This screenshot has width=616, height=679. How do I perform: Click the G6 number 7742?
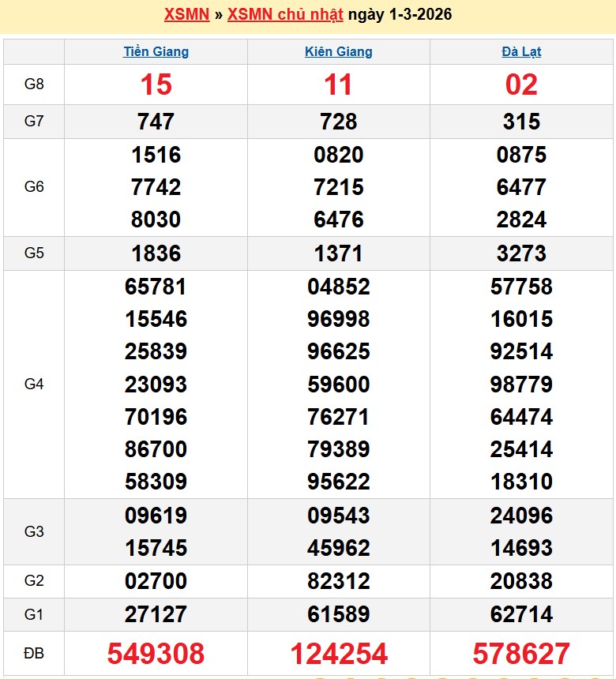point(156,187)
